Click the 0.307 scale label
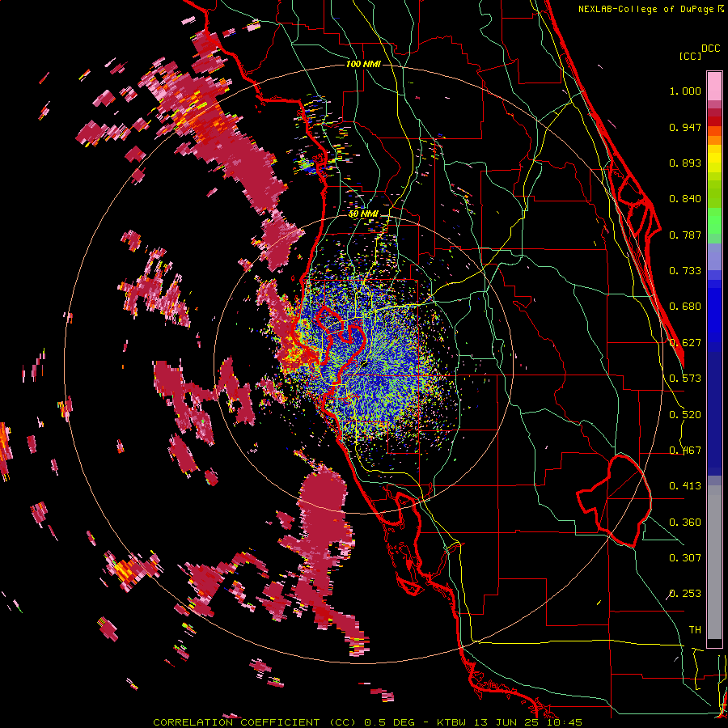The height and width of the screenshot is (728, 728). [685, 558]
